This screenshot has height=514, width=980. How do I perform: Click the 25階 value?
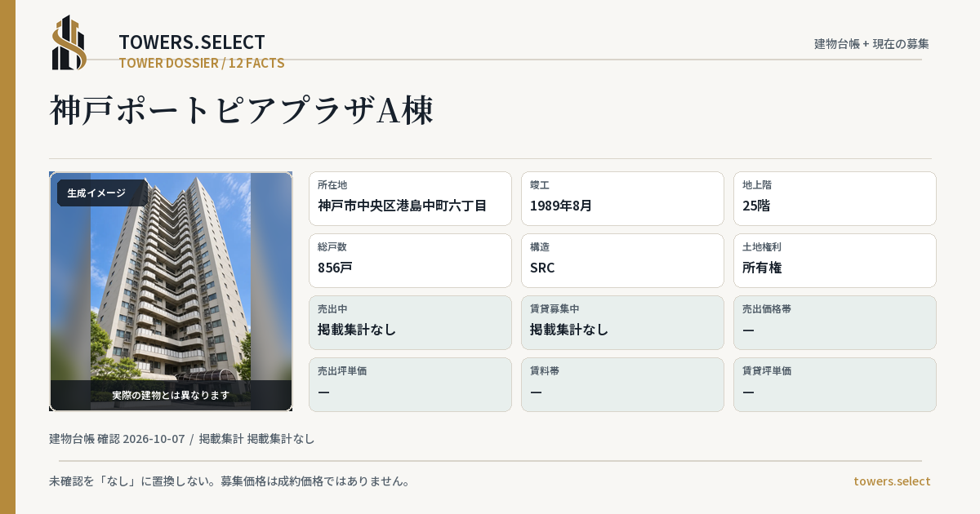tap(756, 206)
